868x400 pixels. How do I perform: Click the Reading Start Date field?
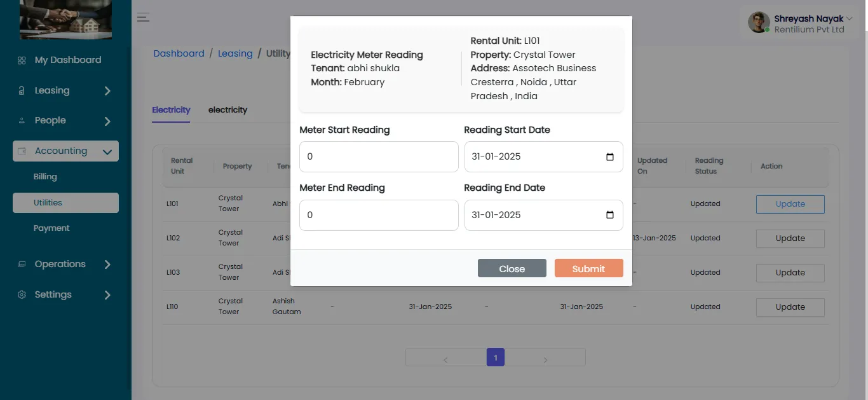coord(544,156)
